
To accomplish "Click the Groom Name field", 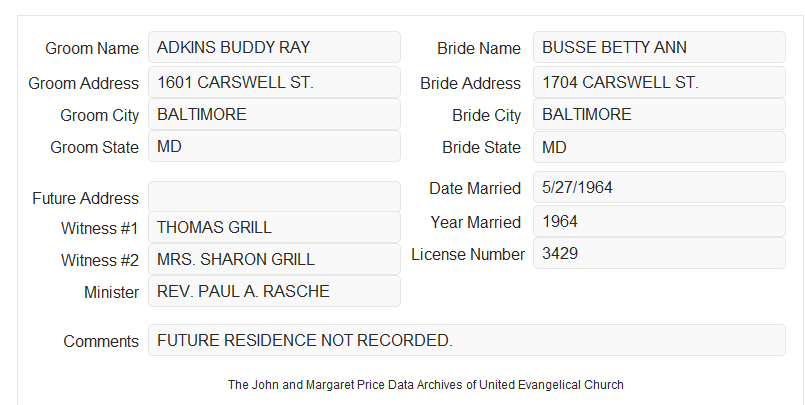I will click(274, 47).
